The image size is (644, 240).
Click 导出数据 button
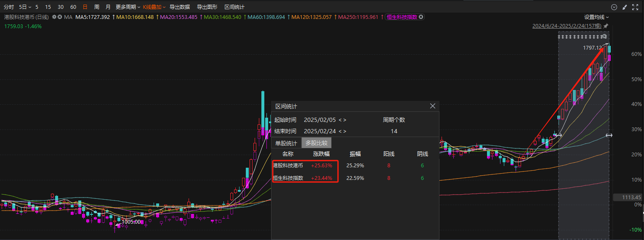click(180, 7)
